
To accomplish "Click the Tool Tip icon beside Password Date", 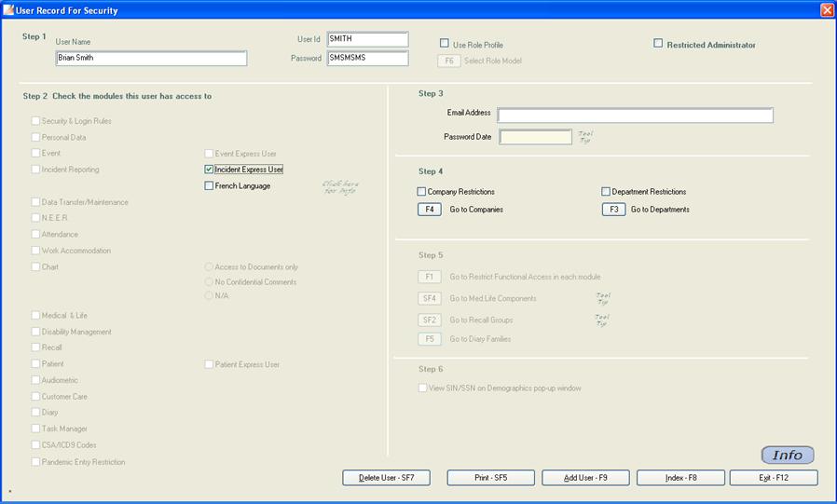I will click(x=585, y=137).
